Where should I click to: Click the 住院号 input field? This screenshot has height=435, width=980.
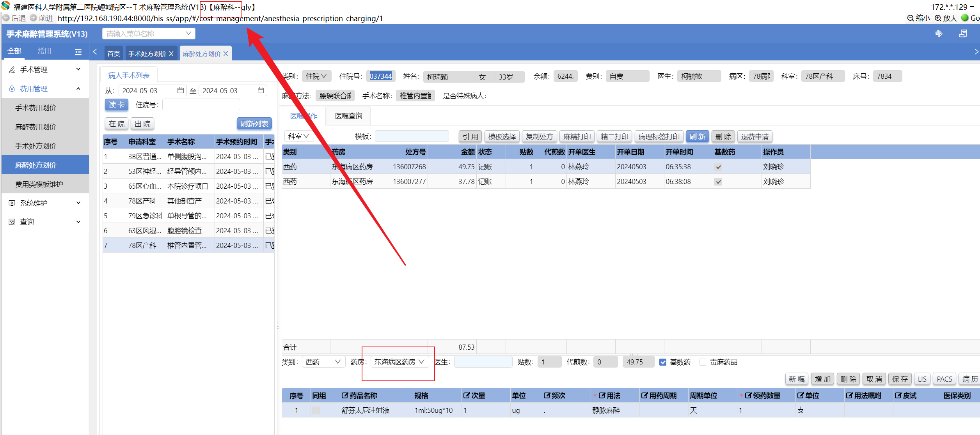pos(201,104)
